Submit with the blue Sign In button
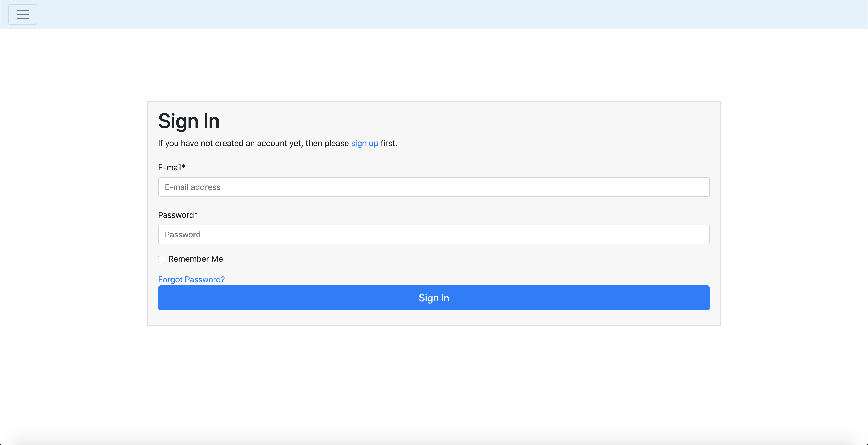Viewport: 868px width, 445px height. pos(434,298)
